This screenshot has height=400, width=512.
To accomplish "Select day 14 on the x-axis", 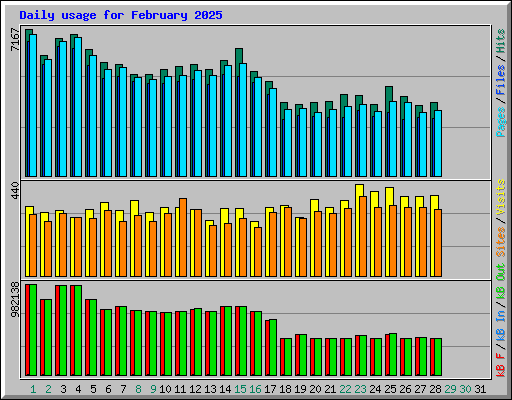I will [225, 389].
